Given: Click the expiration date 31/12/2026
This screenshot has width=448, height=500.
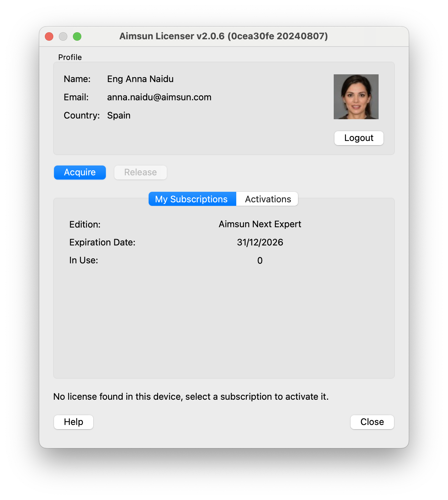Looking at the screenshot, I should [260, 242].
